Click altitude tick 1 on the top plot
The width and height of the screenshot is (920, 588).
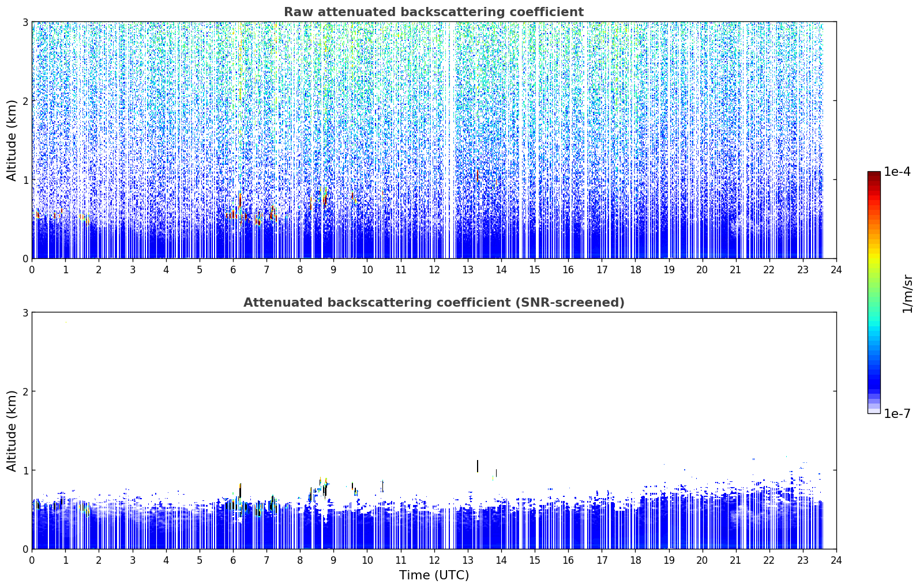tap(25, 180)
